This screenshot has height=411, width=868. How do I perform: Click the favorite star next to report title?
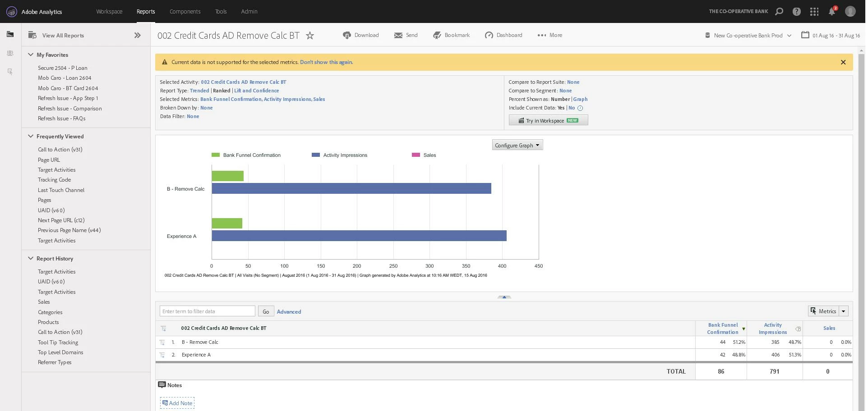[x=310, y=35]
